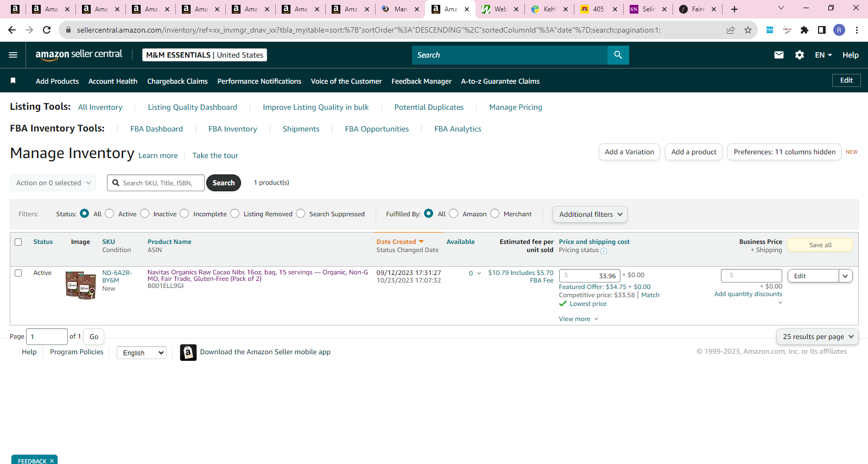Viewport: 868px width, 464px height.
Task: Open the EN language dropdown
Action: click(823, 55)
